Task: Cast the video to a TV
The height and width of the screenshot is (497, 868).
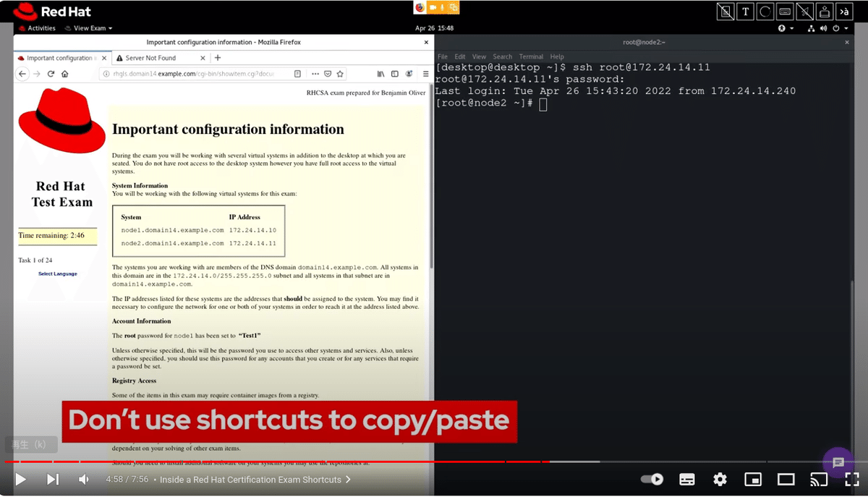Action: [x=819, y=479]
